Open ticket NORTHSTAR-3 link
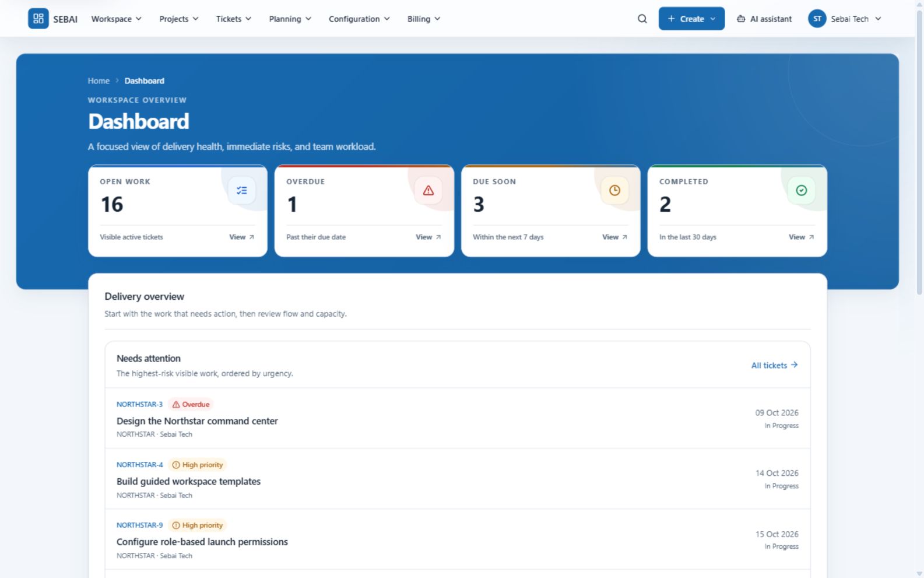This screenshot has width=924, height=578. (139, 404)
